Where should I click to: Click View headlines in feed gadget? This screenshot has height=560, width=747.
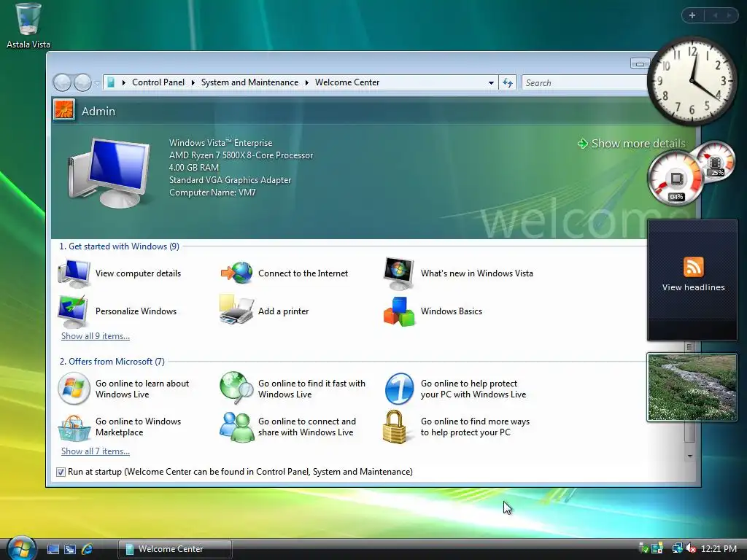click(693, 287)
